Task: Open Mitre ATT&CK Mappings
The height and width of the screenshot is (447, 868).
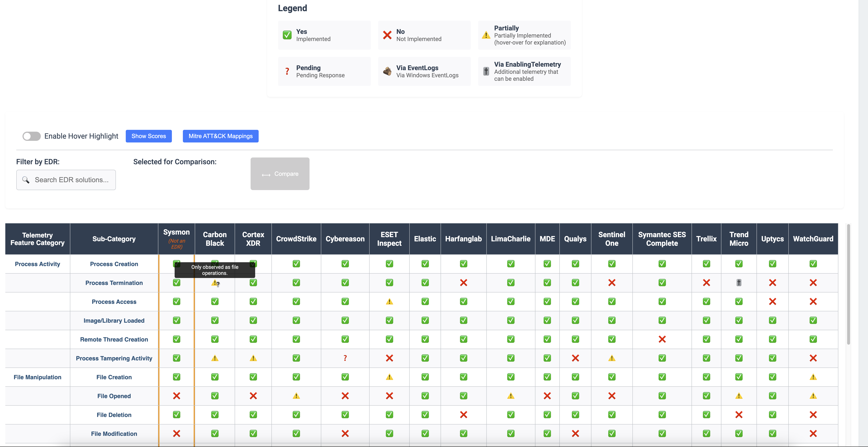Action: [220, 136]
